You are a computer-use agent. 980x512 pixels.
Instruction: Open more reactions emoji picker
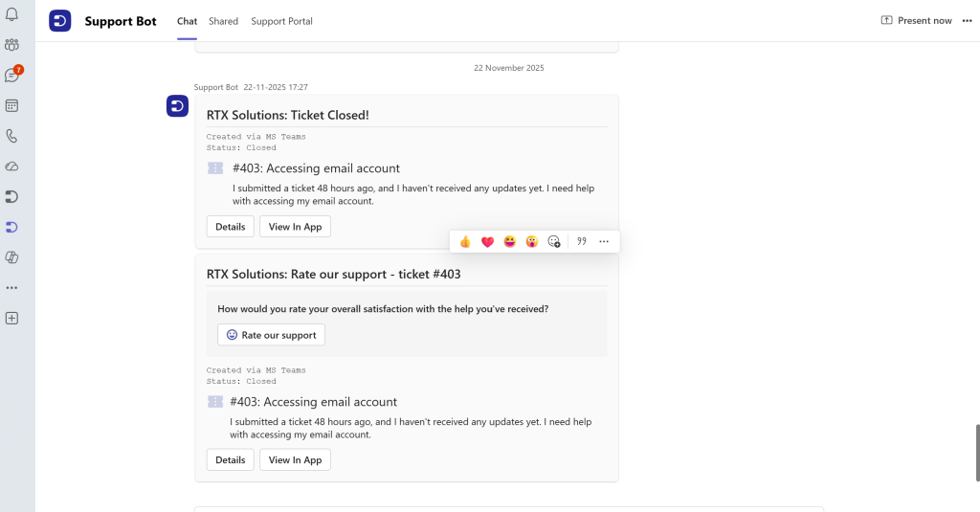click(x=554, y=241)
